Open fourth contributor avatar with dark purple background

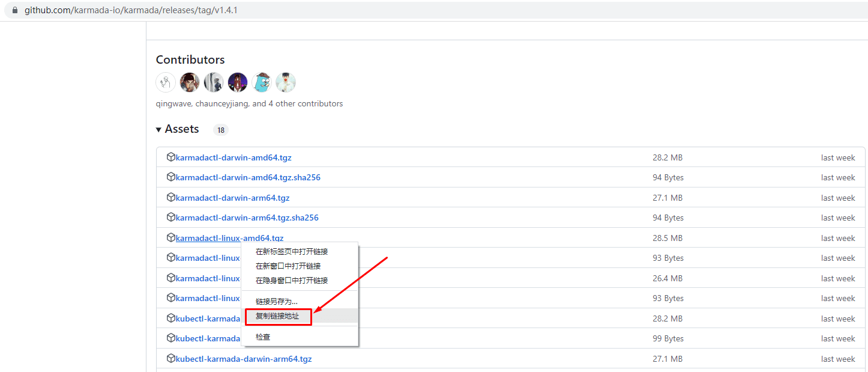point(238,82)
